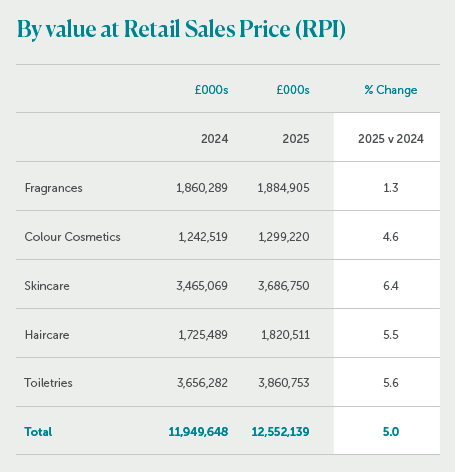Click the Total row label

pos(38,432)
